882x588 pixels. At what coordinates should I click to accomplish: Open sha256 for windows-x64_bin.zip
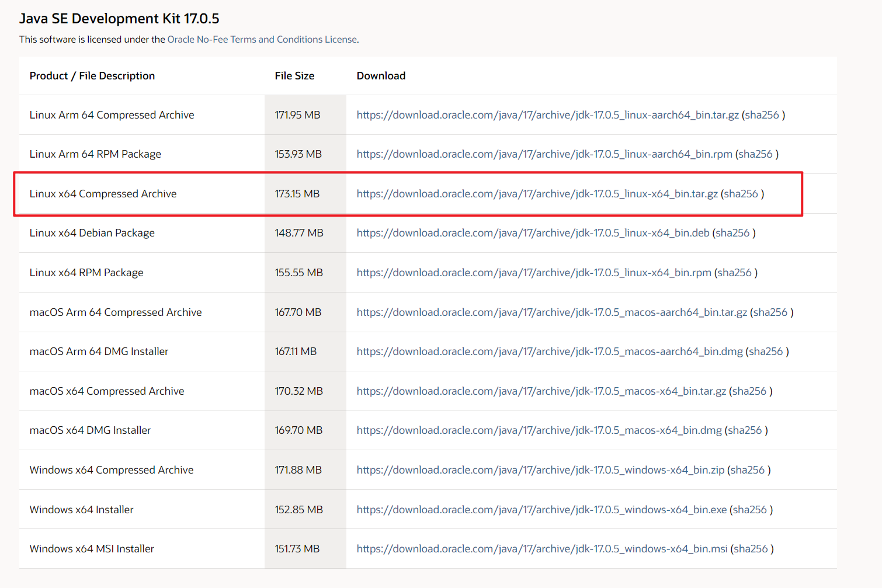click(748, 470)
